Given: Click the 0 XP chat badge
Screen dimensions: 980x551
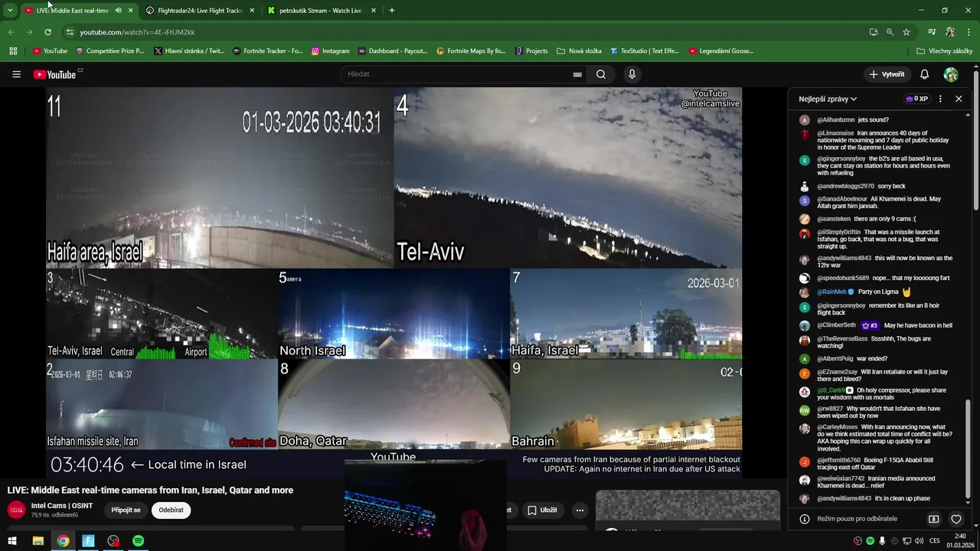Looking at the screenshot, I should click(x=916, y=99).
